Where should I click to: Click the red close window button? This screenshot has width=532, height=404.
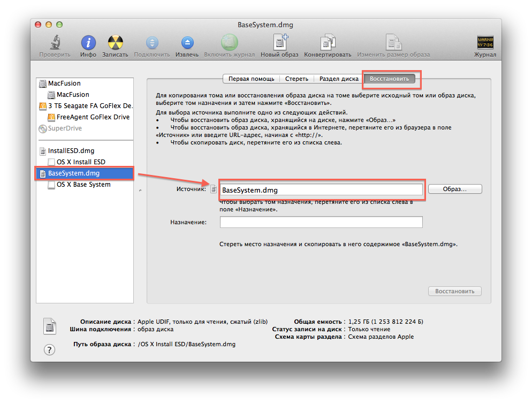tap(39, 25)
